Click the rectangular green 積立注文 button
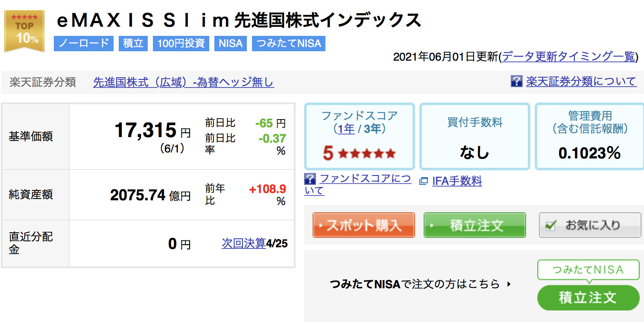This screenshot has height=322, width=644. click(474, 225)
